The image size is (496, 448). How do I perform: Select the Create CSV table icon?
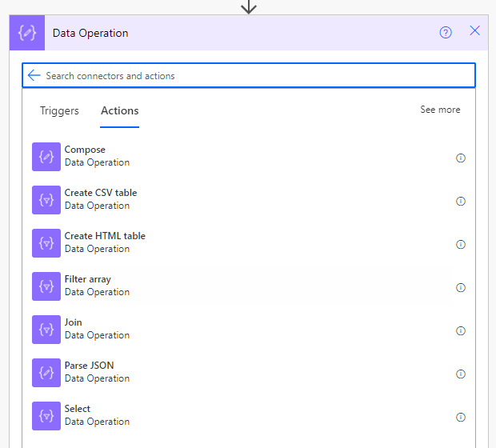pyautogui.click(x=46, y=200)
